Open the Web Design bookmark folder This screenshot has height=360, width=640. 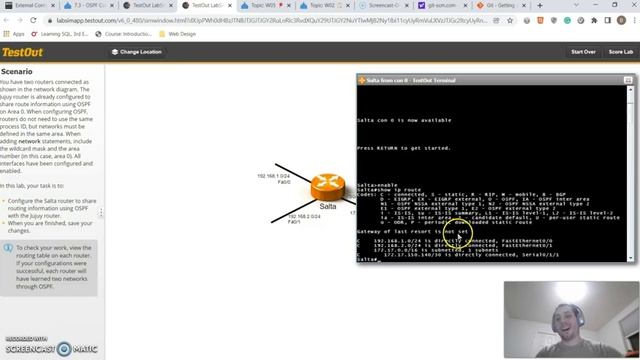(178, 34)
